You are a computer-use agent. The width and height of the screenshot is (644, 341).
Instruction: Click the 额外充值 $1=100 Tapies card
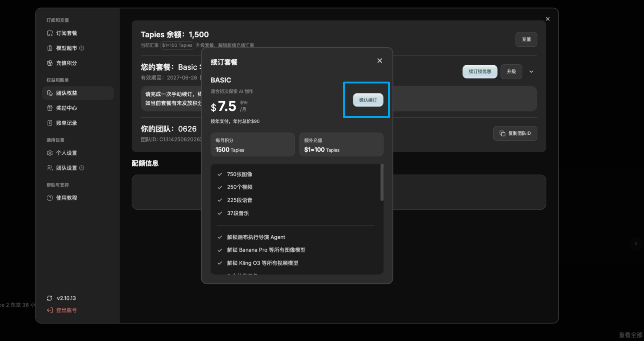pos(341,145)
